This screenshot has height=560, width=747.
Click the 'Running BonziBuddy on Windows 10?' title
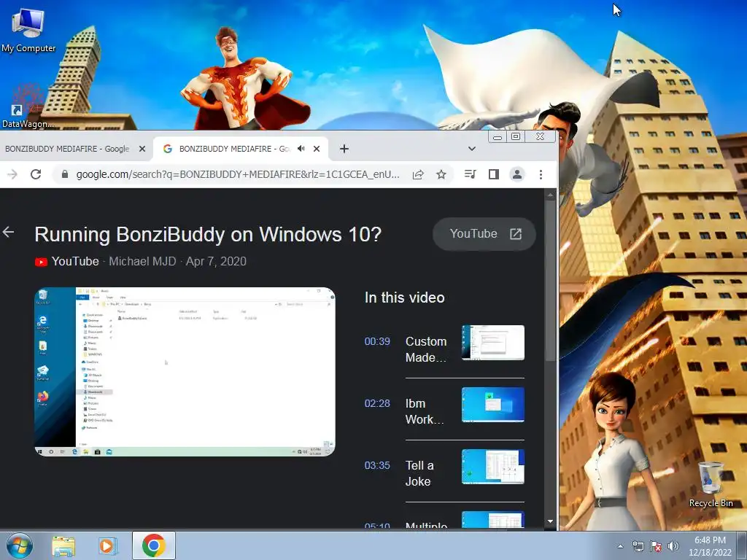click(x=208, y=234)
